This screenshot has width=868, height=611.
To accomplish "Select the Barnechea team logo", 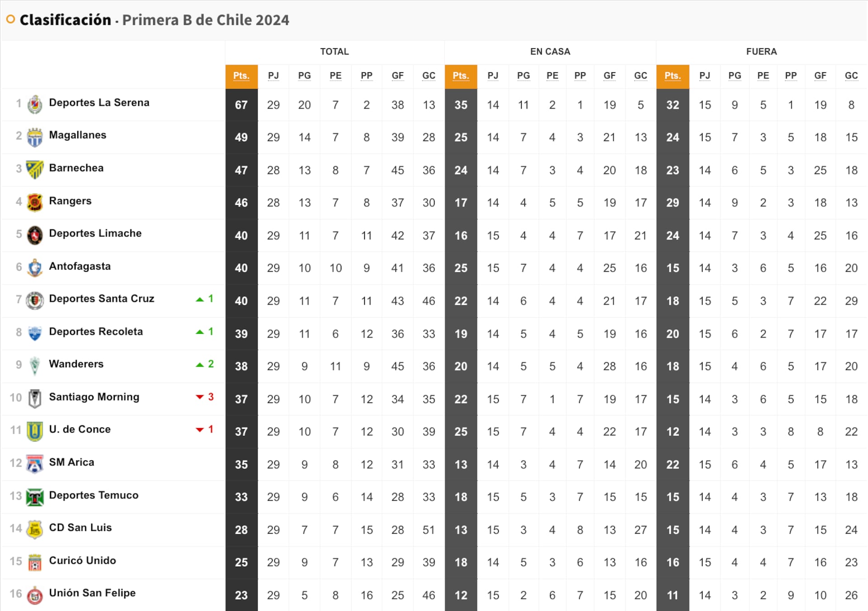I will pos(34,169).
